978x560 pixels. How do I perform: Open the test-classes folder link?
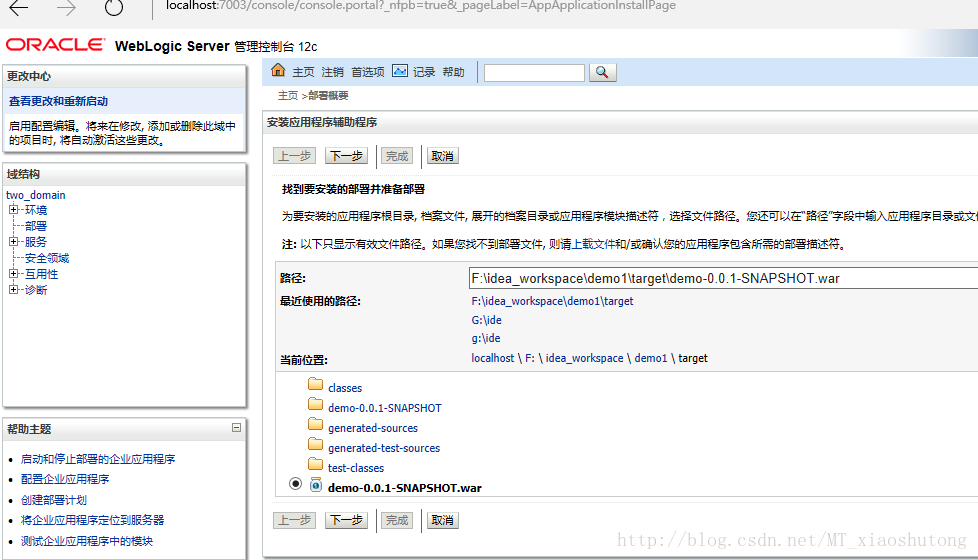click(x=356, y=468)
